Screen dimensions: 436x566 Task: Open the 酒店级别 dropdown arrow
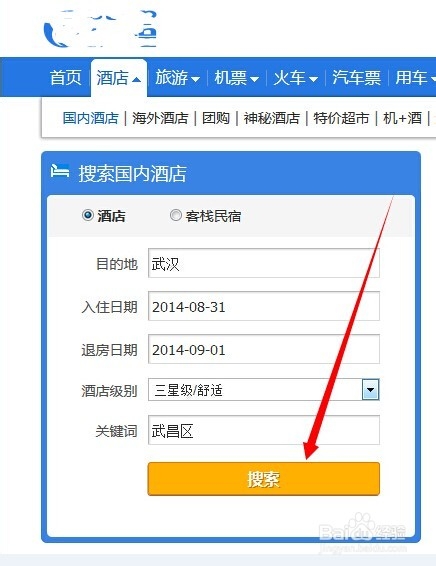[370, 389]
